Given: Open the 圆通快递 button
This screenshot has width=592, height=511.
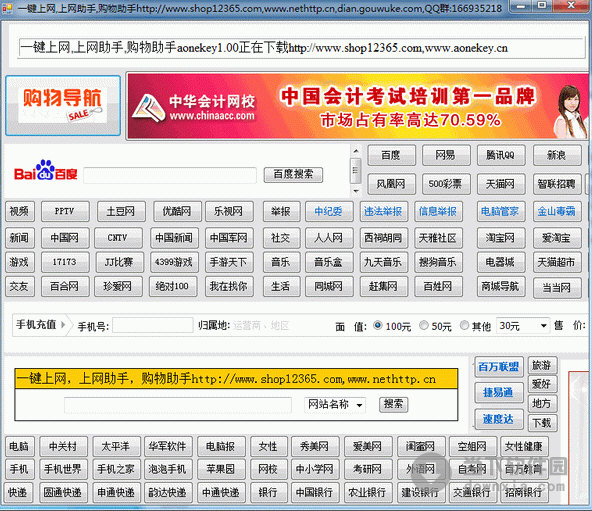Looking at the screenshot, I should click(64, 492).
